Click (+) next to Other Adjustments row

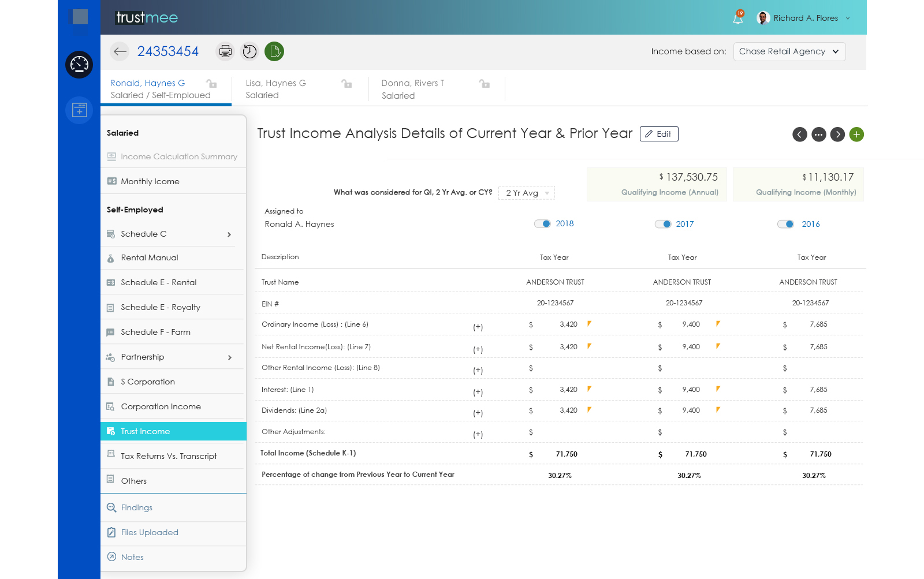click(478, 434)
